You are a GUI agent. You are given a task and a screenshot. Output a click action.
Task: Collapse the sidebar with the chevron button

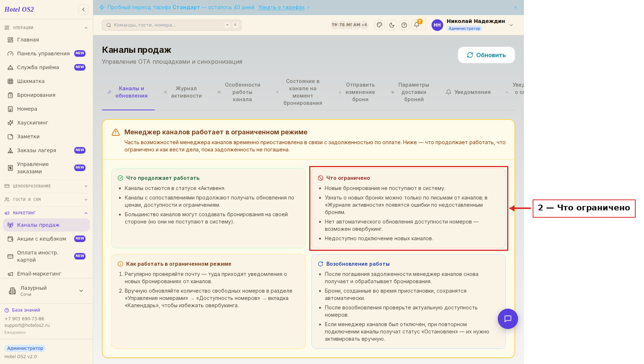83,9
